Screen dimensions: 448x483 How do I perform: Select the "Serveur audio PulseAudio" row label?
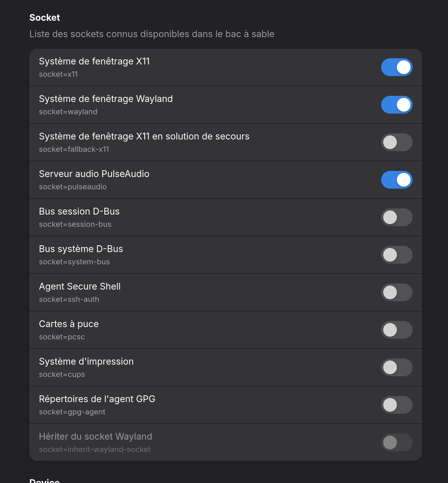click(x=94, y=174)
